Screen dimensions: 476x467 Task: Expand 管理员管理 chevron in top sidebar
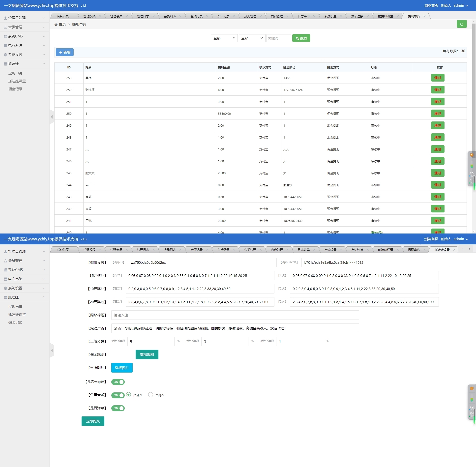(x=44, y=18)
